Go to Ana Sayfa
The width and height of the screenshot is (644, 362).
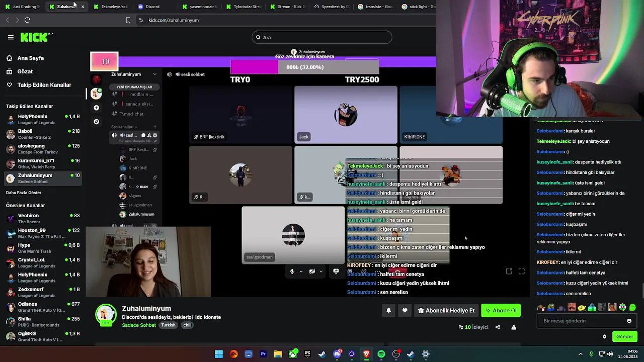(30, 58)
